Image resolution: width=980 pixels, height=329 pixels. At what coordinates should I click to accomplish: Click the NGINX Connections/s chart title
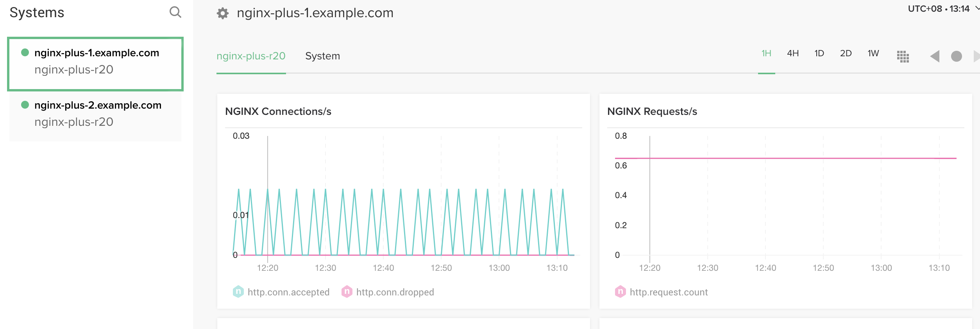(x=278, y=111)
